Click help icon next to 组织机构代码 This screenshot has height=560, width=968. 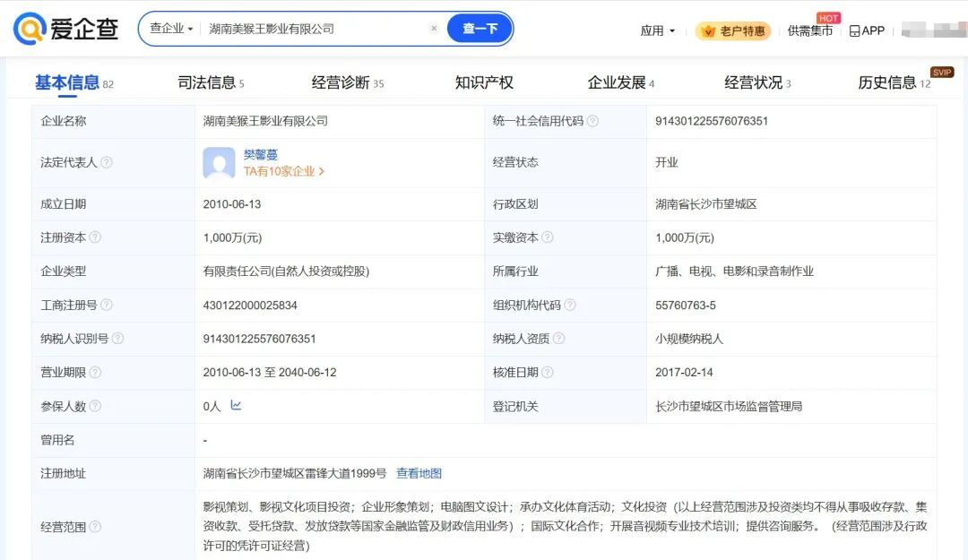570,305
